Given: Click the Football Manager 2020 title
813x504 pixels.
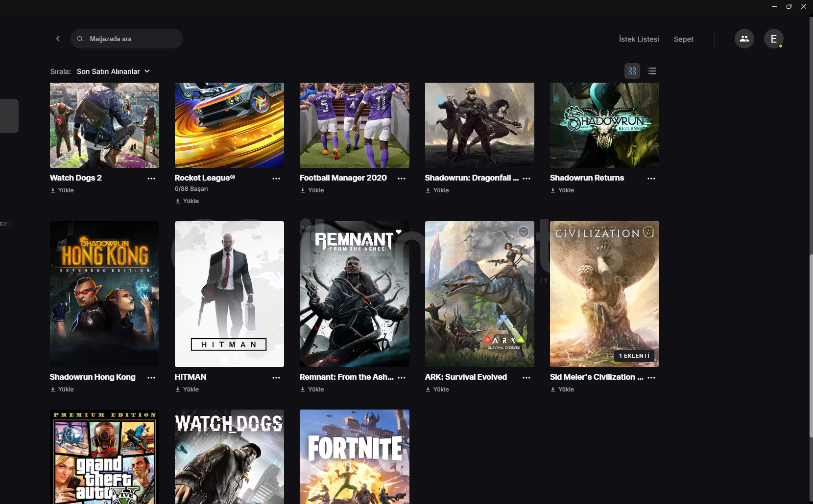Looking at the screenshot, I should click(x=343, y=178).
